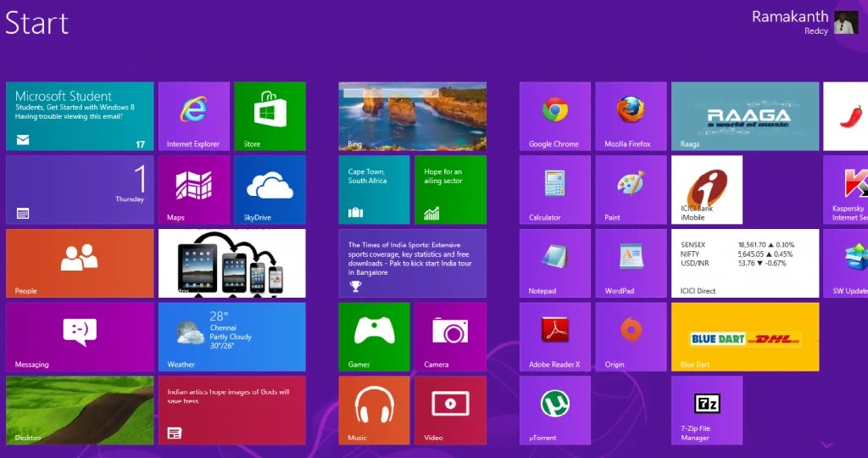Open the Origin tile
The image size is (868, 458).
point(631,337)
